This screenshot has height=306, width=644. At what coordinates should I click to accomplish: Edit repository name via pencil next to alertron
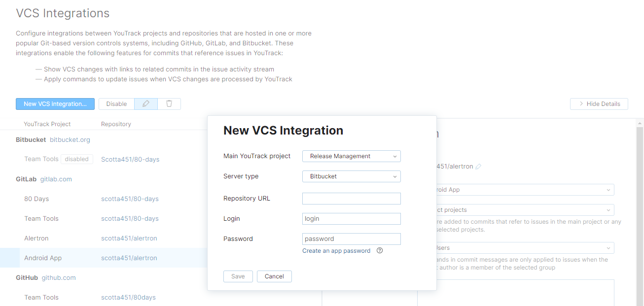pos(478,167)
